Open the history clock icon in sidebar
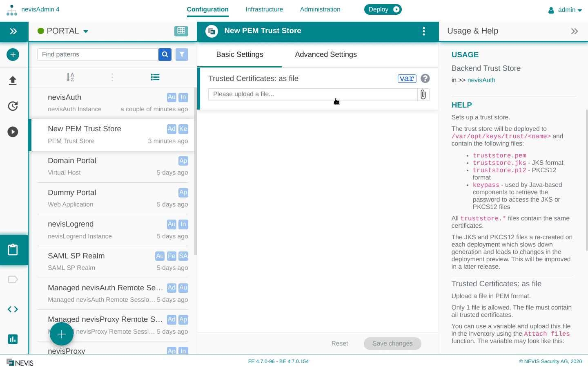Viewport: 588px width, 368px height. [13, 106]
